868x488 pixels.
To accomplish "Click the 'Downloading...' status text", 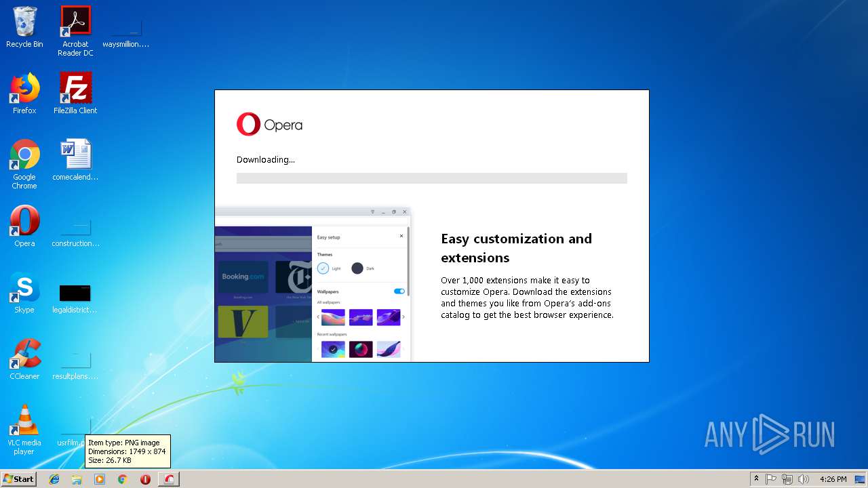I will click(x=266, y=160).
